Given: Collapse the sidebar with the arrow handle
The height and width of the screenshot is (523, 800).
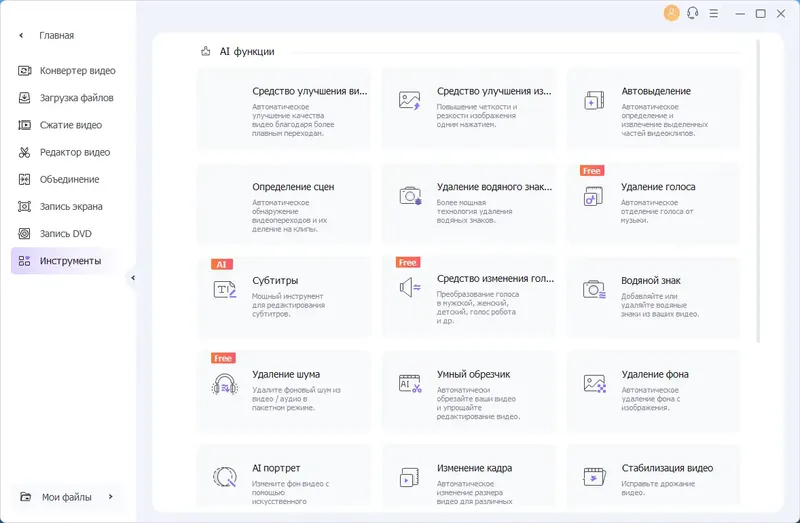Looking at the screenshot, I should click(x=133, y=279).
